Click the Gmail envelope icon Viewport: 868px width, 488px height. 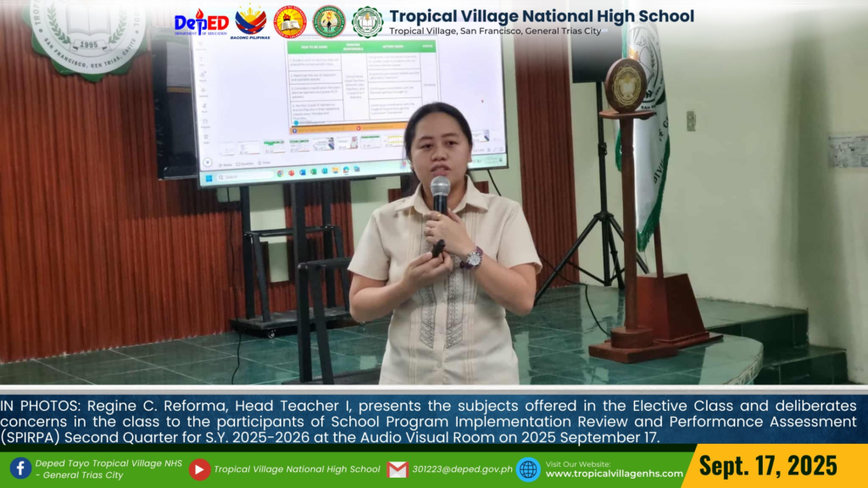[x=398, y=469]
